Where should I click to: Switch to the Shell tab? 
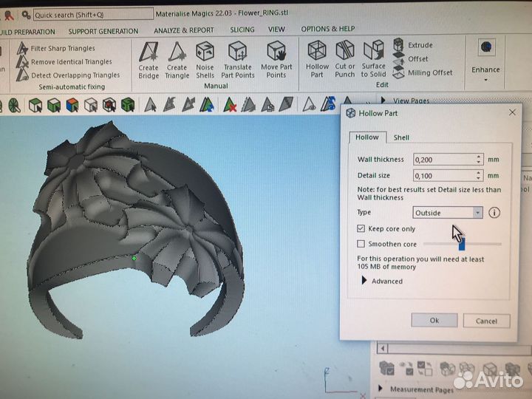401,137
